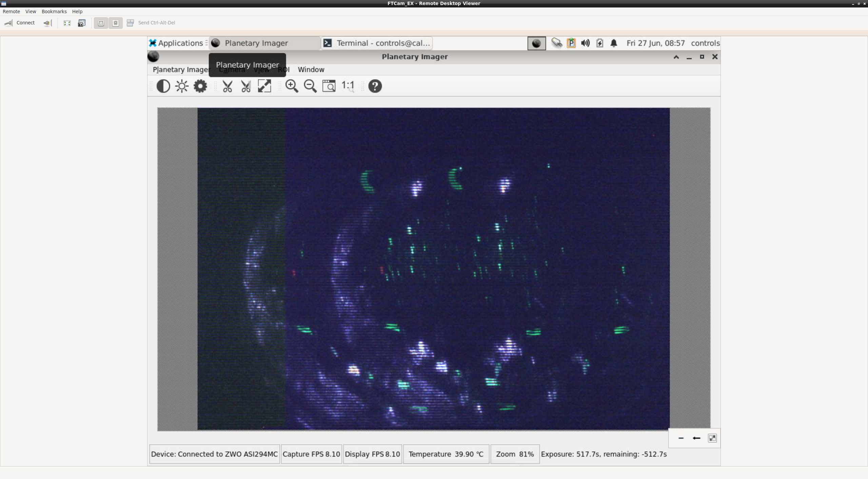Screen dimensions: 868x479
Task: Toggle the read-only lock button
Action: (116, 23)
